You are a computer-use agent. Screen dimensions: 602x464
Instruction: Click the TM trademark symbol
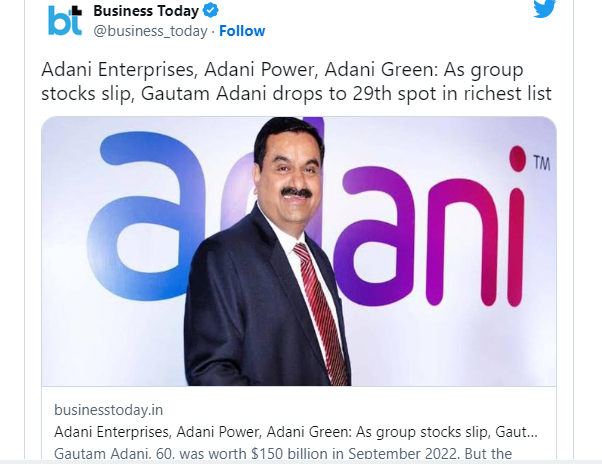pyautogui.click(x=542, y=163)
